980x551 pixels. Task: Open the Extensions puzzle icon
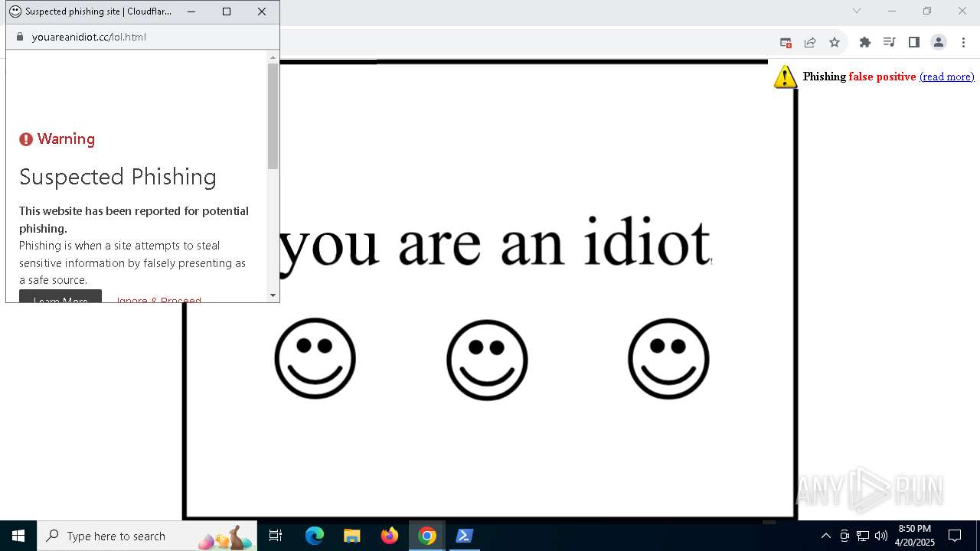pyautogui.click(x=865, y=42)
